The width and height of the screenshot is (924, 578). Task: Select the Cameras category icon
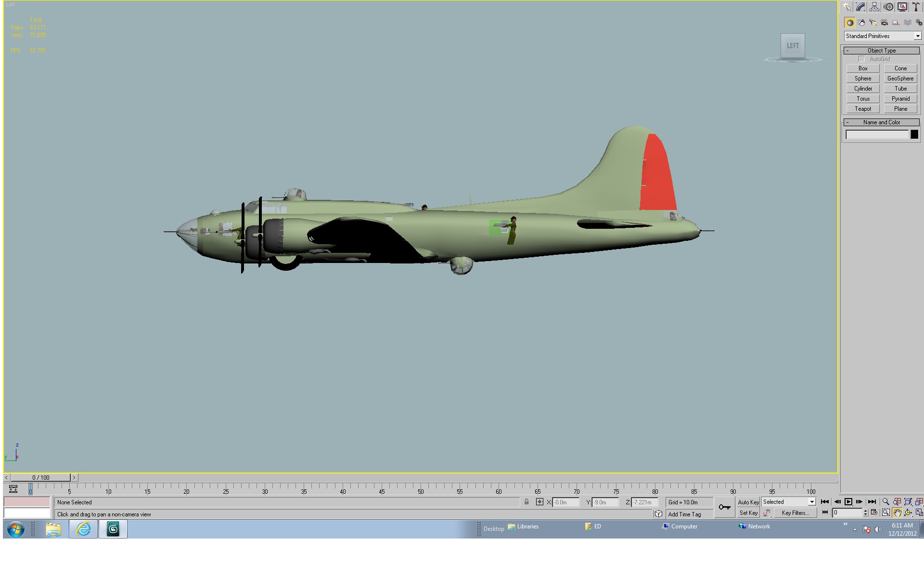[885, 23]
